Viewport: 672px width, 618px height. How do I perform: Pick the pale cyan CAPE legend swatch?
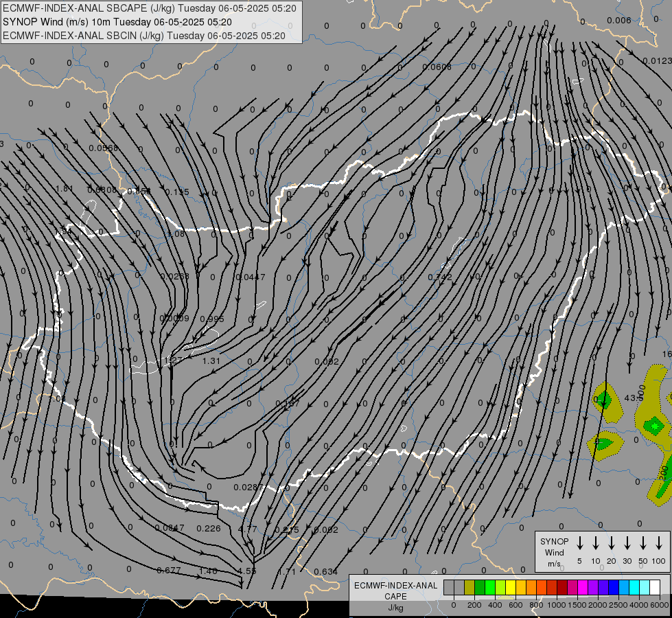[x=644, y=588]
